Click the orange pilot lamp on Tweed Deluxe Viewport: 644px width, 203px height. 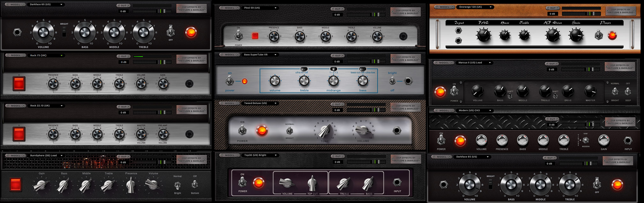coord(262,130)
